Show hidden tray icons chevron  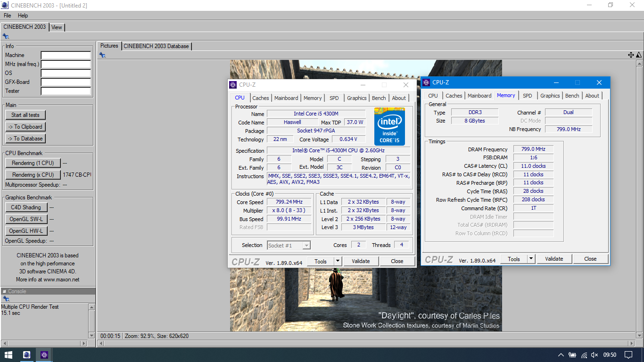pos(561,355)
